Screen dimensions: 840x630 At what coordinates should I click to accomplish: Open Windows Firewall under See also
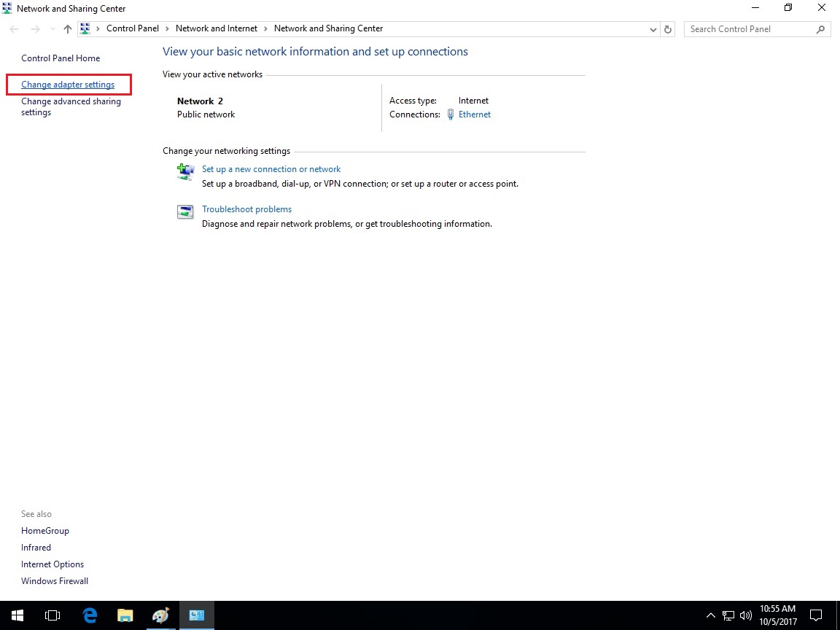pos(55,580)
